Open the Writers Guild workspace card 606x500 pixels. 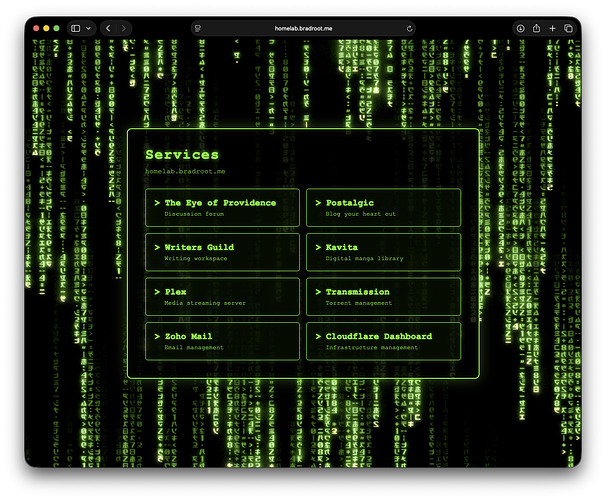click(x=222, y=252)
